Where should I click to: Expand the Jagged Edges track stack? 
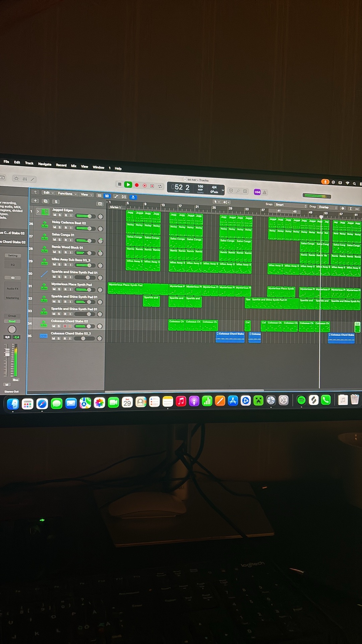[38, 211]
